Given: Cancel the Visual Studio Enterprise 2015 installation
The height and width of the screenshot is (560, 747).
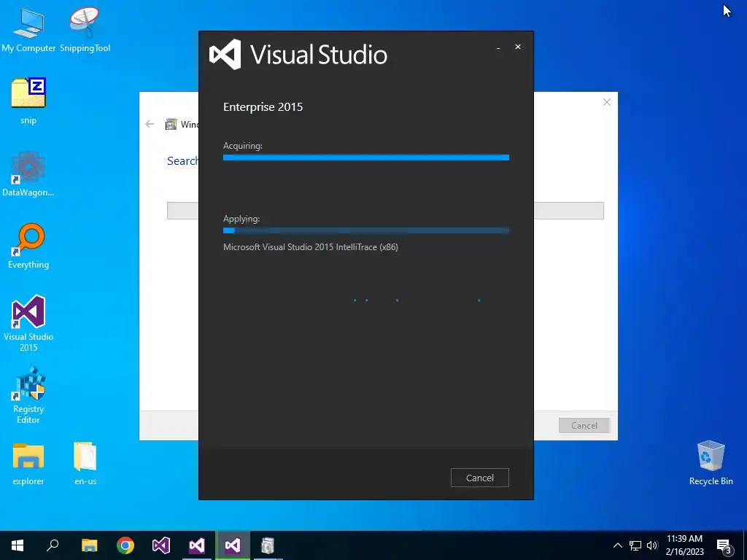Looking at the screenshot, I should click(480, 478).
